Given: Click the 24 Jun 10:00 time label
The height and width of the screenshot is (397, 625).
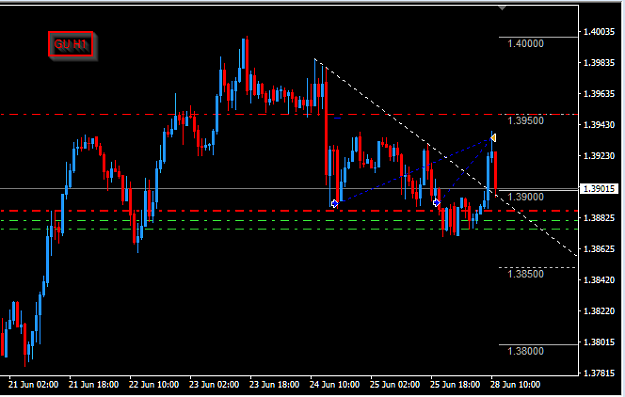Looking at the screenshot, I should tap(334, 385).
